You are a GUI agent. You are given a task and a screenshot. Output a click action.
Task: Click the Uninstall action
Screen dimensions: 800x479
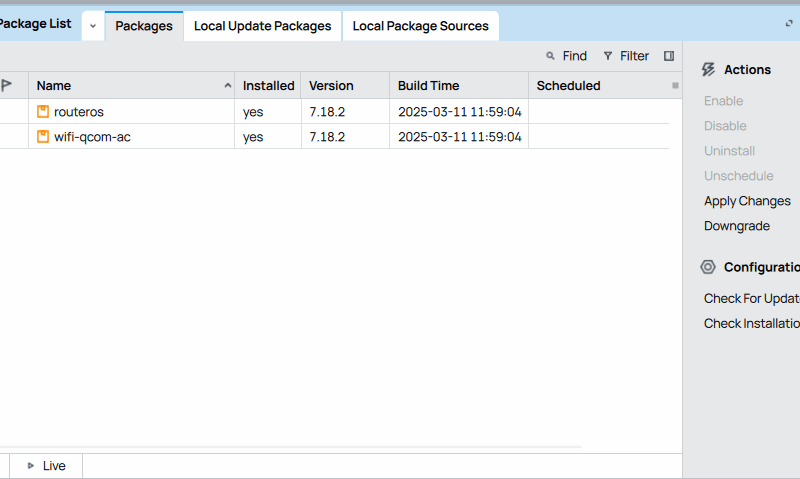coord(729,151)
